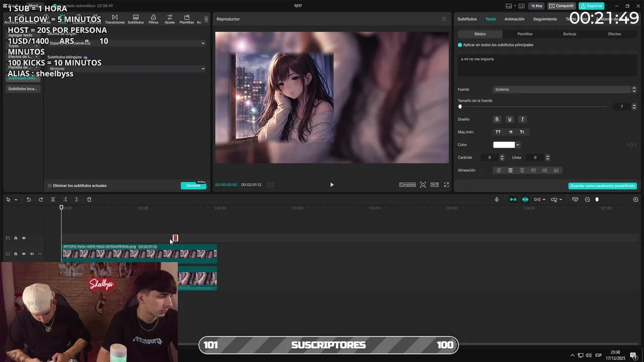This screenshot has width=644, height=362.
Task: Open subtítulos bilingües Ninguno dropdown
Action: pyautogui.click(x=126, y=68)
